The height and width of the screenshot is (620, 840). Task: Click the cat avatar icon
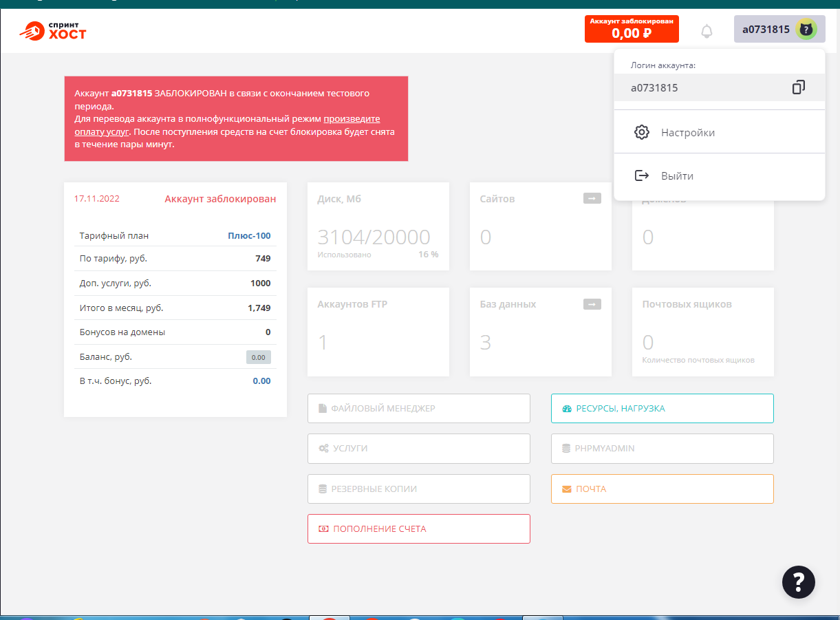(806, 30)
